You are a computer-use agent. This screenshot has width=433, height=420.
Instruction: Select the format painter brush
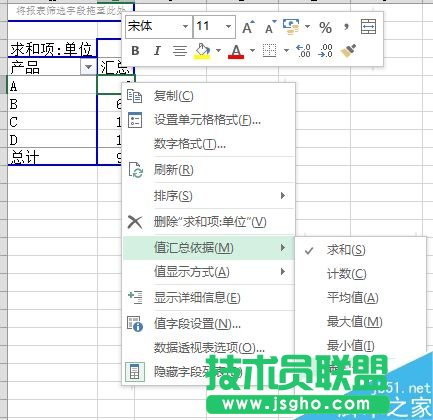pyautogui.click(x=348, y=51)
